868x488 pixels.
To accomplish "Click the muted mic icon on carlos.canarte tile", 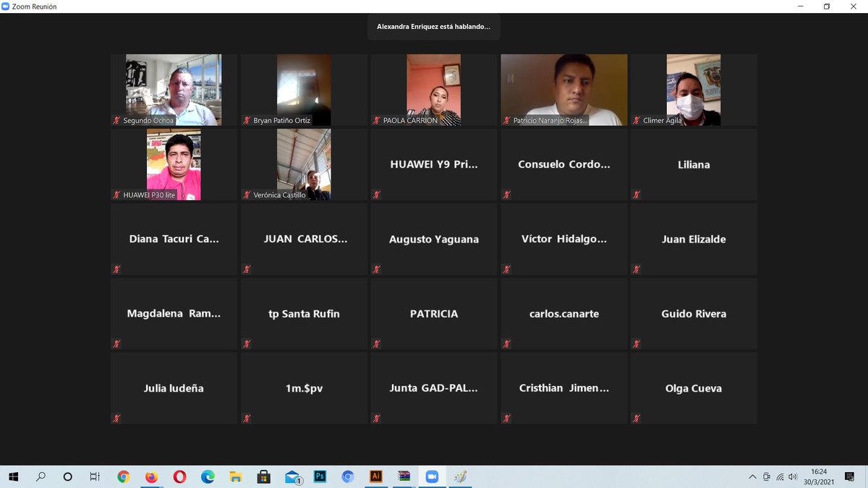I will (507, 343).
